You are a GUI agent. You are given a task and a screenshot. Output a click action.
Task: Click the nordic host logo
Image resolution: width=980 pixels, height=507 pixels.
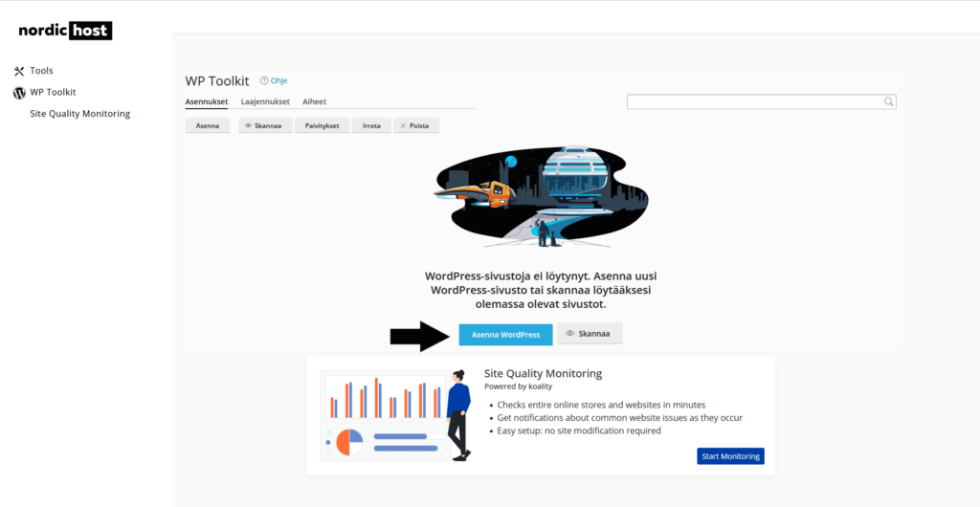click(x=65, y=31)
